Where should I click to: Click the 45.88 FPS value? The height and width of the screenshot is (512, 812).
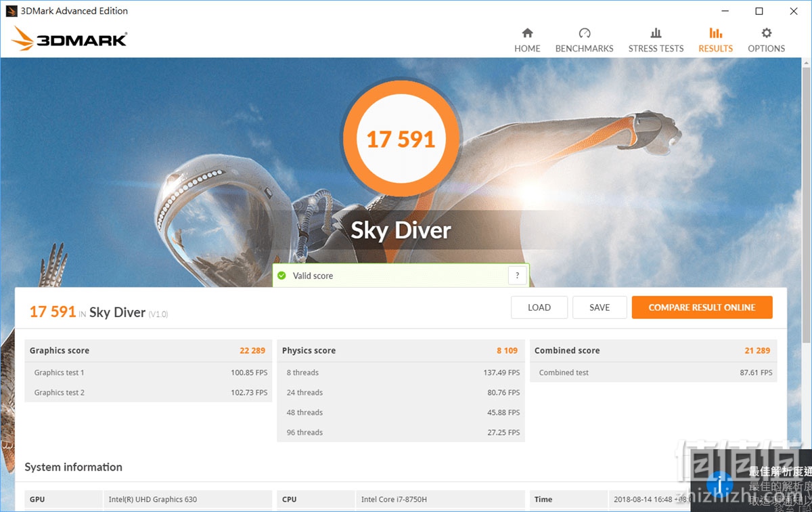503,412
